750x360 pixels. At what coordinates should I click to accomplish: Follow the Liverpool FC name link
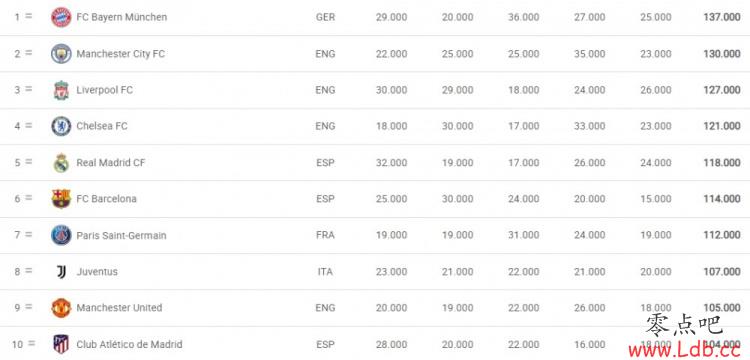(105, 90)
